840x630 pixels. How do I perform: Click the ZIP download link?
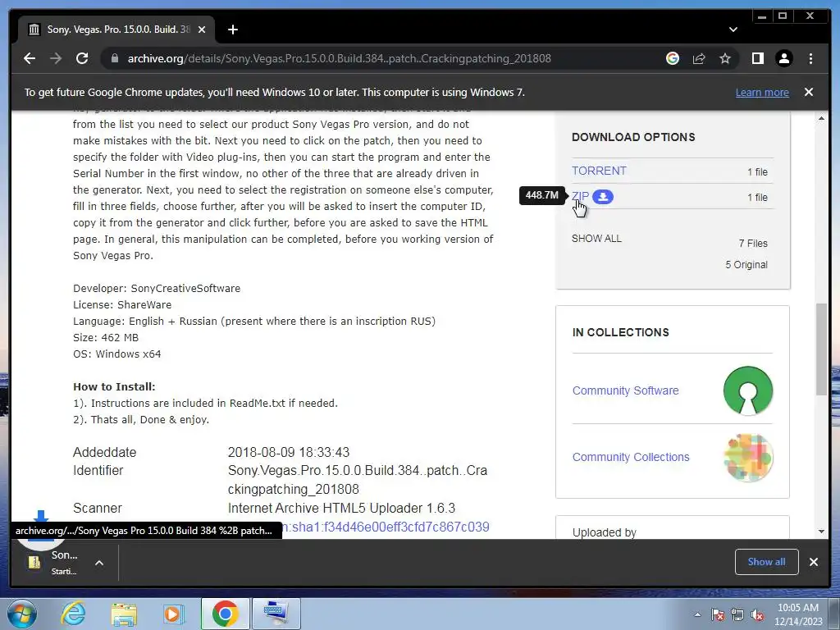pos(580,196)
